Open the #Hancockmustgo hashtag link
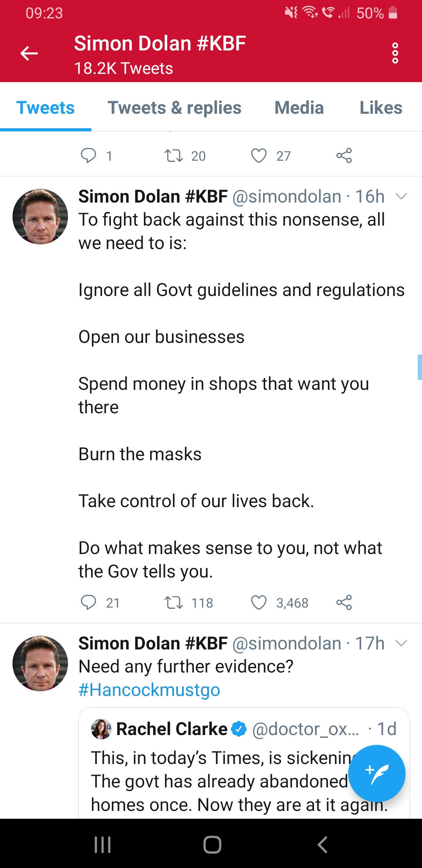Image resolution: width=422 pixels, height=868 pixels. [x=149, y=690]
